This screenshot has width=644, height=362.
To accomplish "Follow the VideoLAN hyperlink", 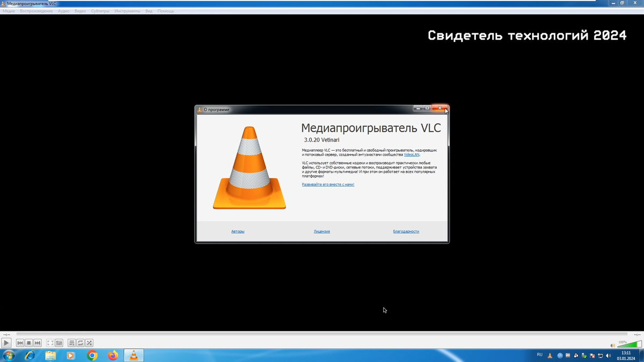I will (412, 154).
